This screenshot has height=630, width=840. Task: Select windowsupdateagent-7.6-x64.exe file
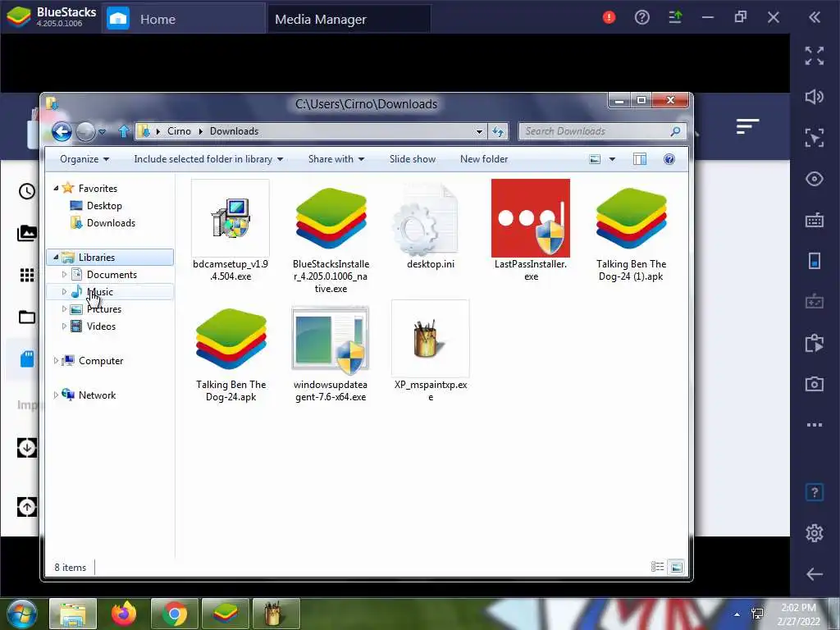(x=331, y=339)
